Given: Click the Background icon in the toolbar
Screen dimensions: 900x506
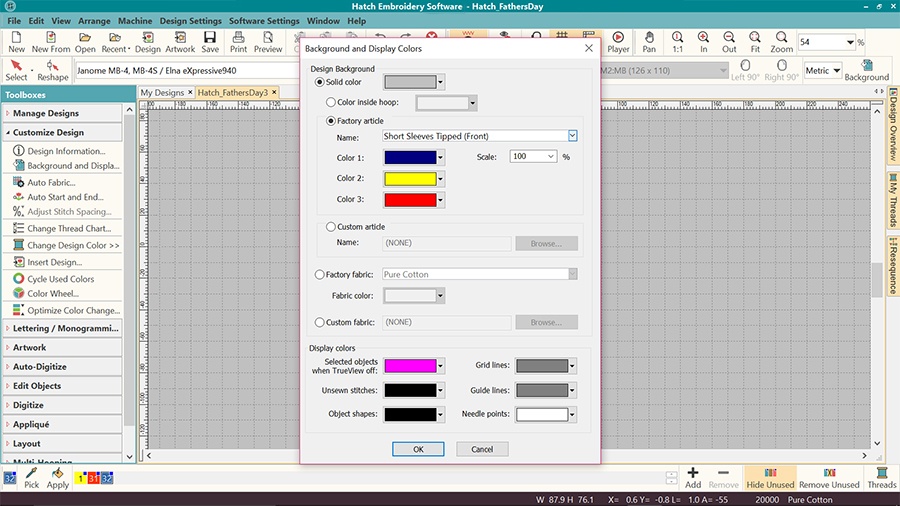Looking at the screenshot, I should 866,70.
